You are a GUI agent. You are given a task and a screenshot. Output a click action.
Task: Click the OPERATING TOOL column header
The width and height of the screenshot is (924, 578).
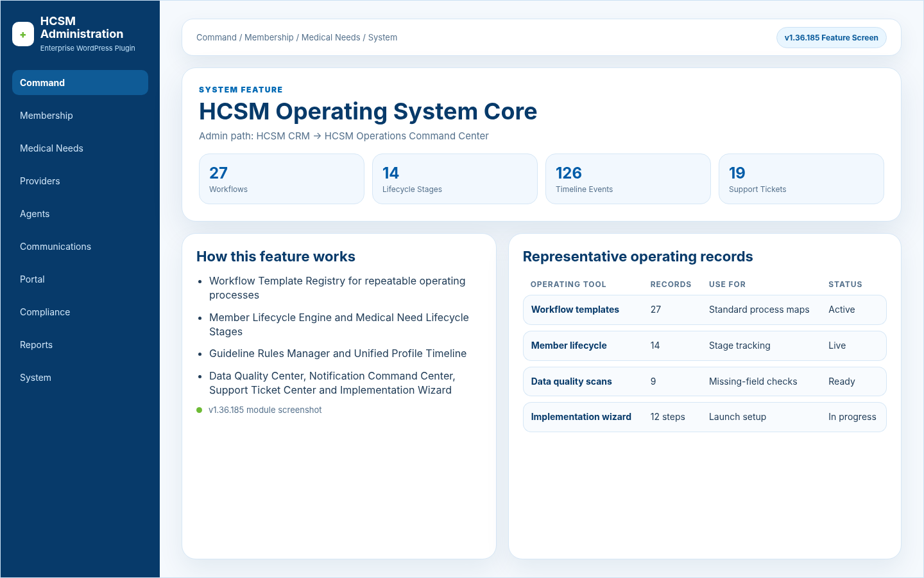(568, 285)
